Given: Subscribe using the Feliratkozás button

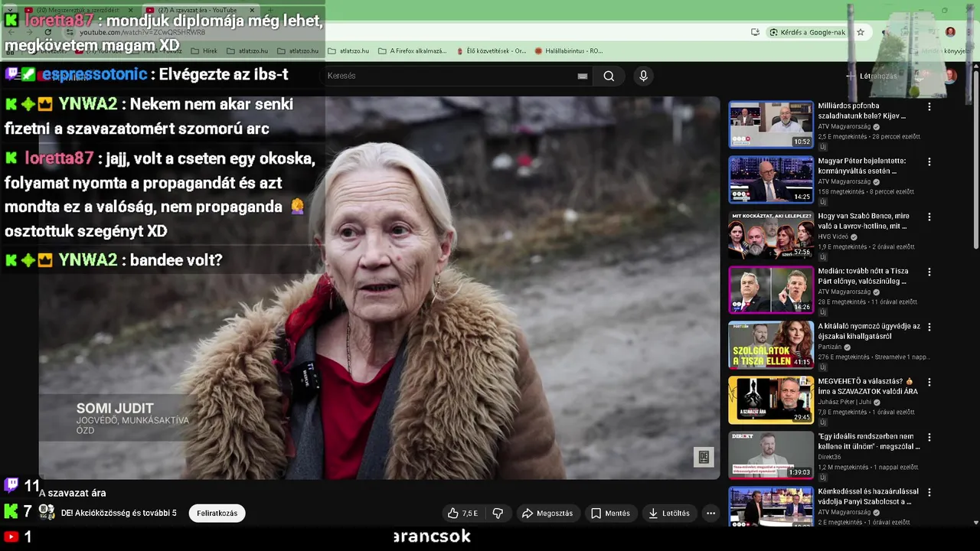Looking at the screenshot, I should (x=217, y=514).
